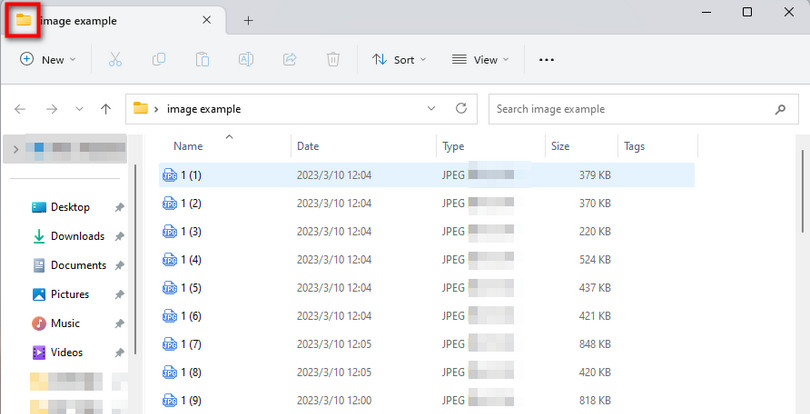
Task: Add a new tab with plus button
Action: click(248, 20)
